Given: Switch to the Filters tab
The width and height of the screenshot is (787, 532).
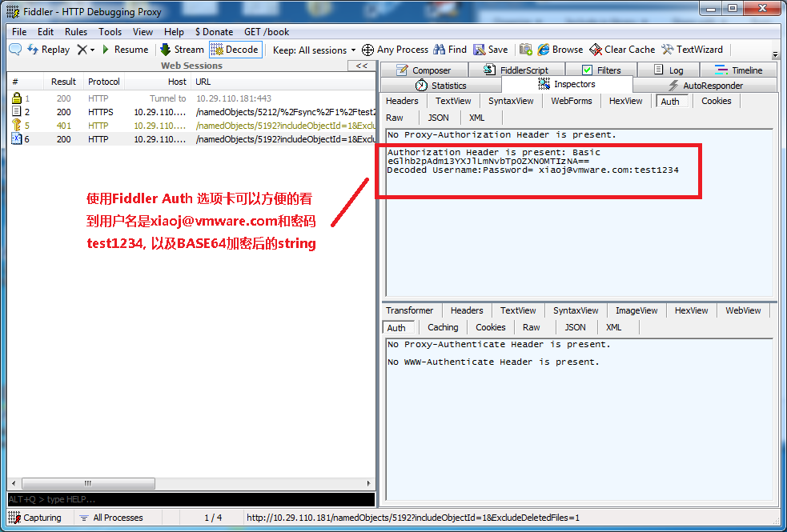Looking at the screenshot, I should coord(600,70).
